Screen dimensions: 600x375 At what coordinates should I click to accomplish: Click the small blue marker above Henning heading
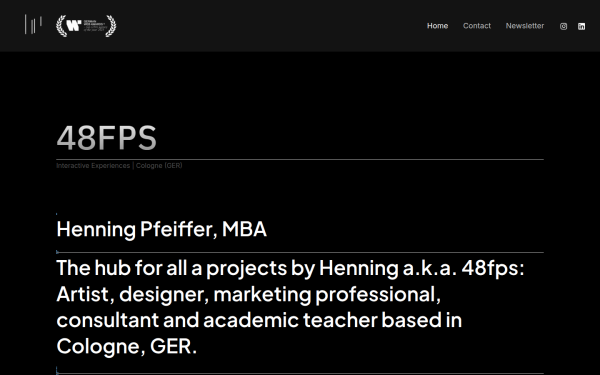coord(57,214)
